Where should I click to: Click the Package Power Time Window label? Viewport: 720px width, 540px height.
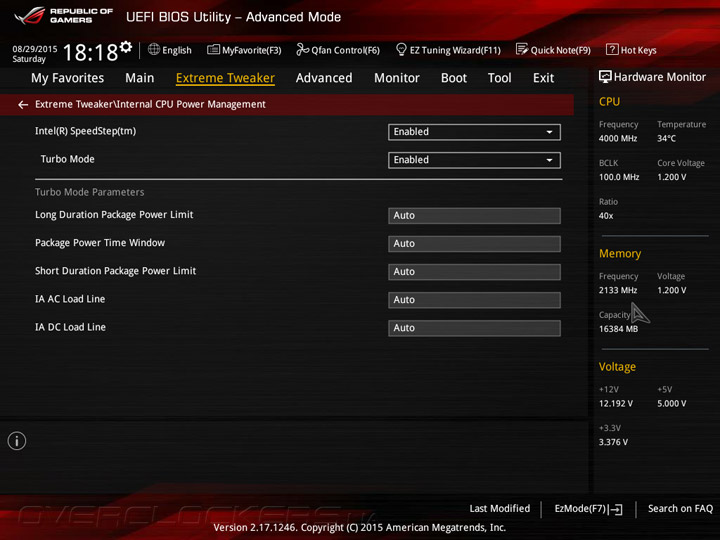point(100,243)
